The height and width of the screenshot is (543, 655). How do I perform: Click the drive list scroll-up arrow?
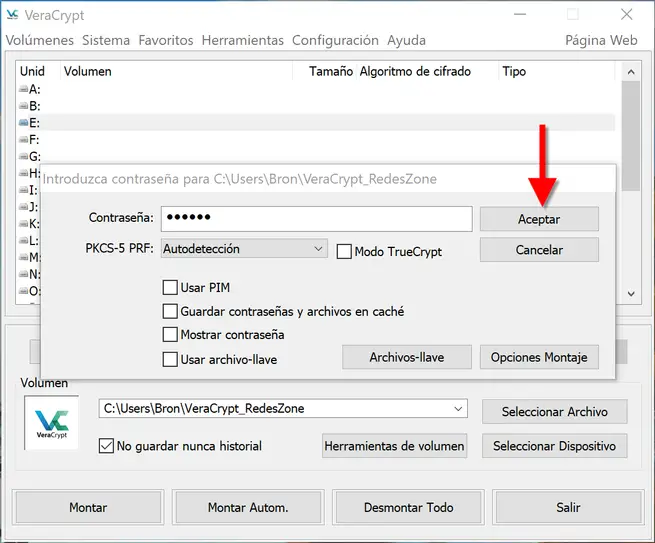[631, 72]
